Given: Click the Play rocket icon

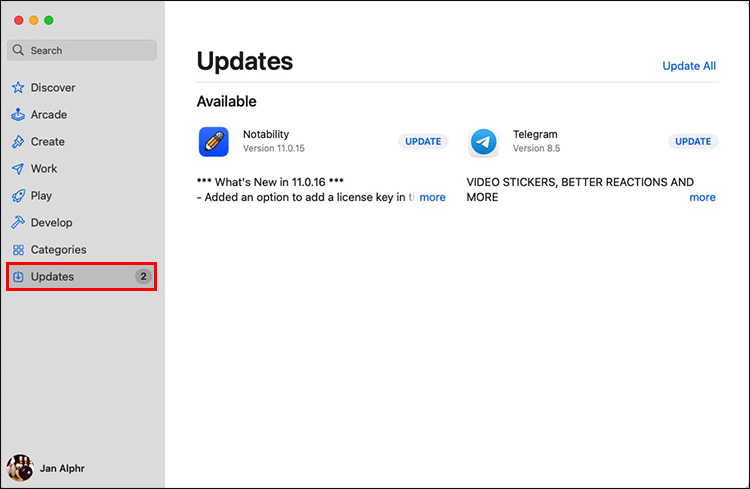Looking at the screenshot, I should (18, 196).
